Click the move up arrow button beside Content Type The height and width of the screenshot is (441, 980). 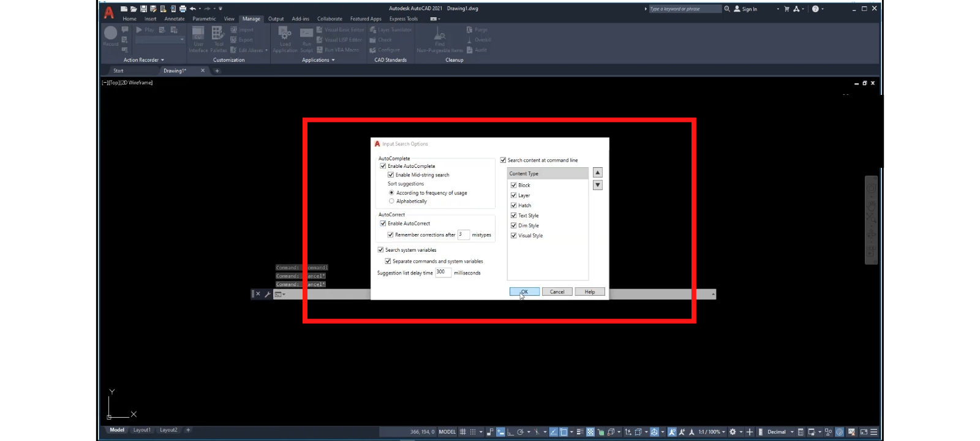coord(598,173)
